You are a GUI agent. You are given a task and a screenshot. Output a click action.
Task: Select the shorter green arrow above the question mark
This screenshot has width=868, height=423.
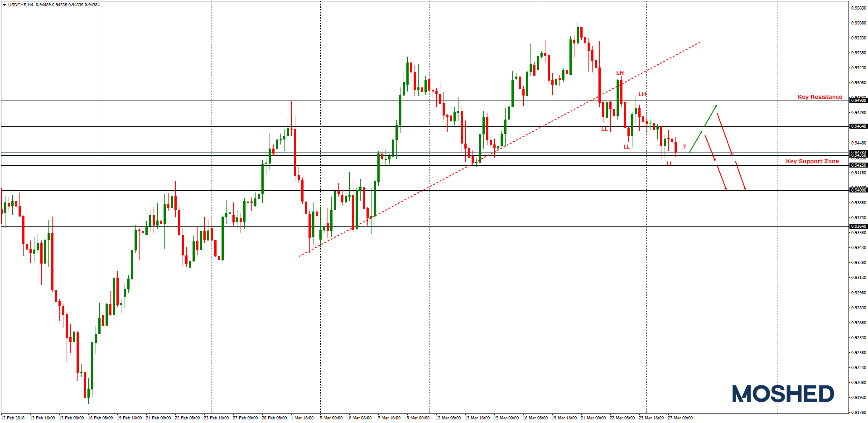pyautogui.click(x=695, y=143)
